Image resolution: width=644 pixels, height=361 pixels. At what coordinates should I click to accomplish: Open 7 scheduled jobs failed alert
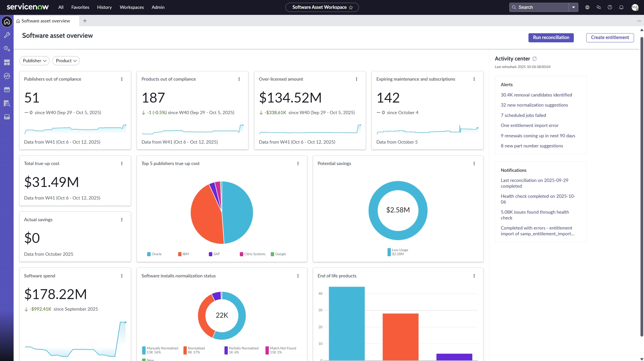(523, 115)
